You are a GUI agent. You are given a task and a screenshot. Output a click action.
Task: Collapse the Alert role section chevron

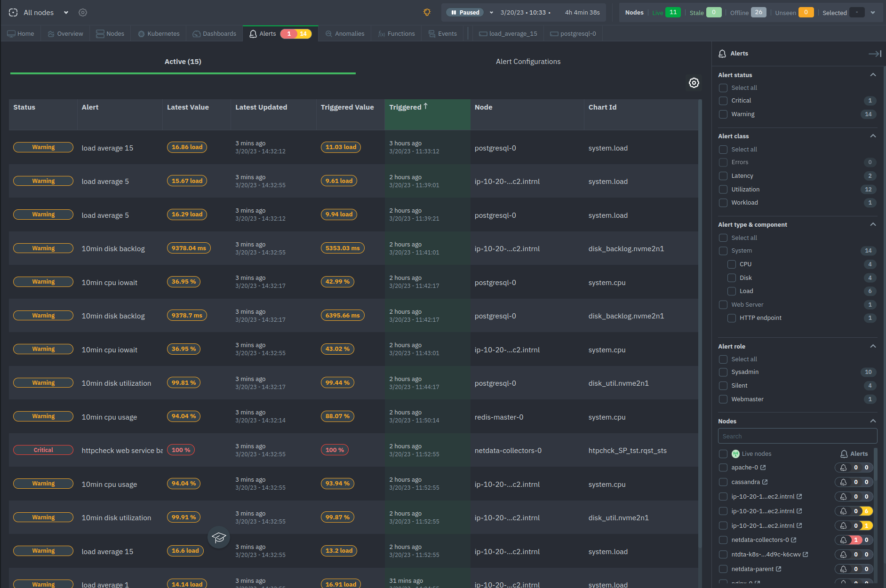tap(873, 346)
